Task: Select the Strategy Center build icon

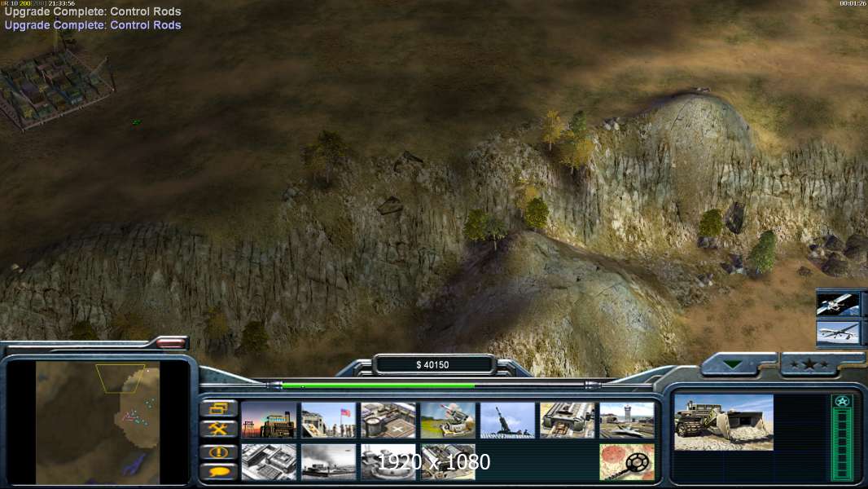Action: [269, 461]
